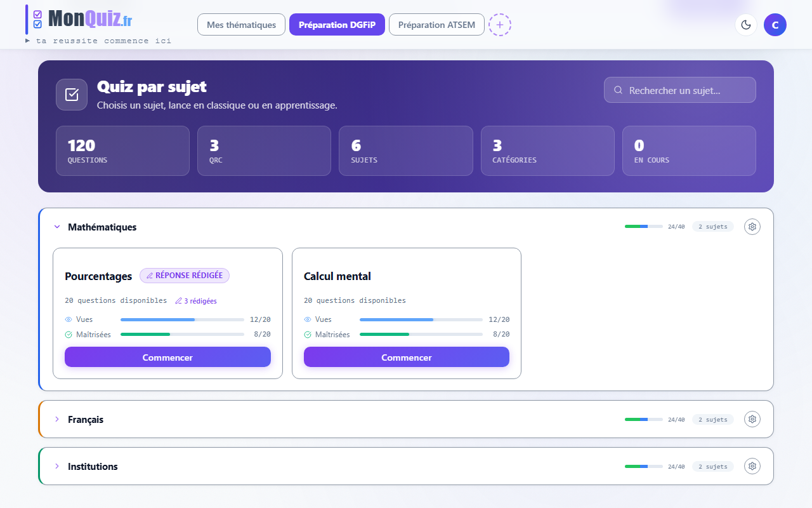Start the Pourcentages quiz with Commencer
The image size is (812, 508).
tap(167, 357)
